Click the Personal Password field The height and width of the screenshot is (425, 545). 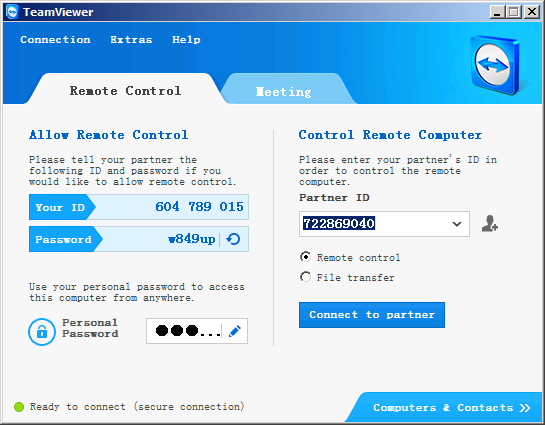point(197,331)
